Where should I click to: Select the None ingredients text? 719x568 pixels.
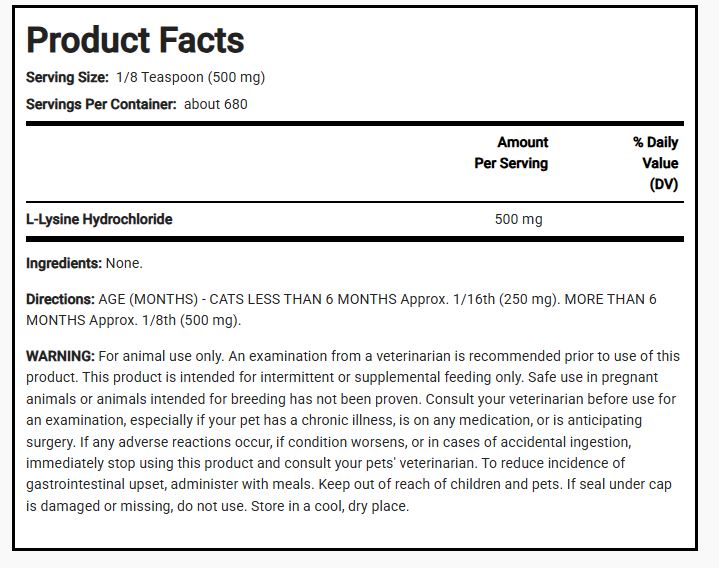tap(124, 263)
